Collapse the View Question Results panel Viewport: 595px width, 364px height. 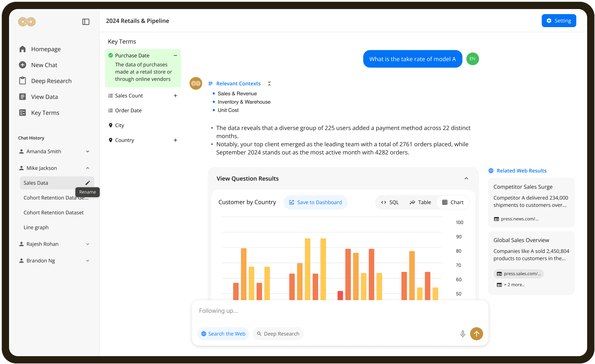(466, 178)
